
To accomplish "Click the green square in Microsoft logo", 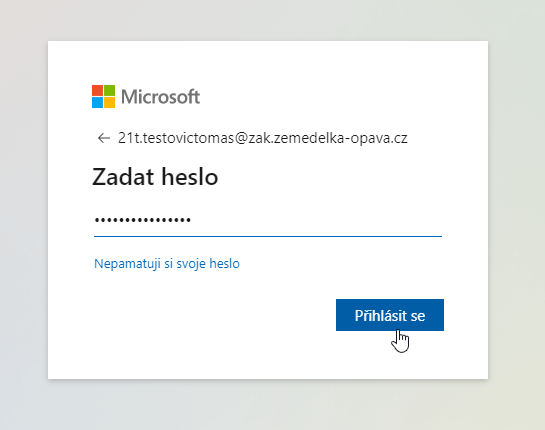I will [109, 90].
